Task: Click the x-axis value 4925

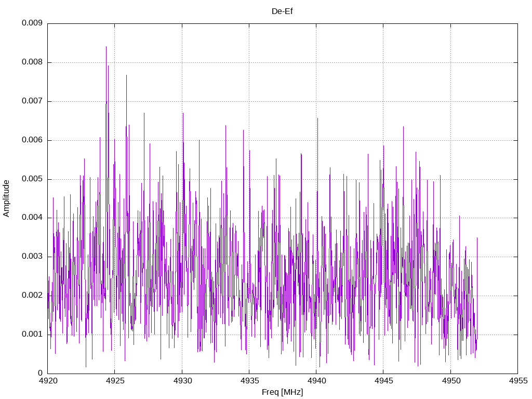Action: click(x=115, y=381)
